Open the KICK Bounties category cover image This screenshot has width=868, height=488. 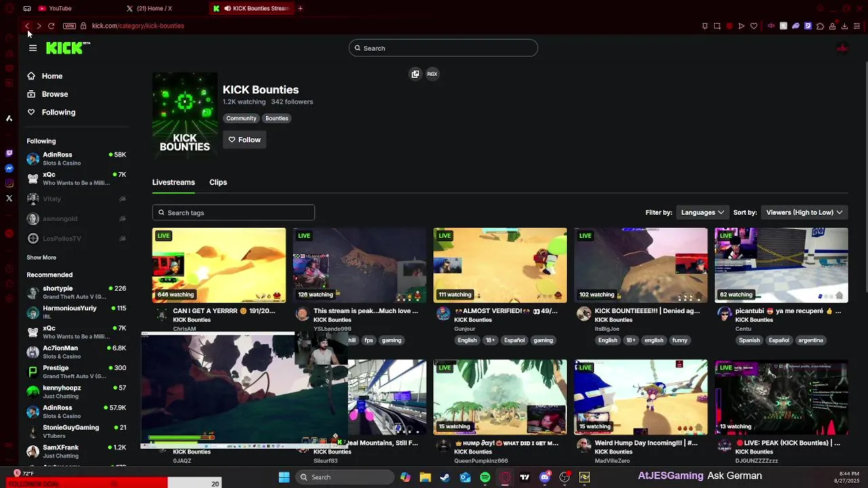(185, 115)
